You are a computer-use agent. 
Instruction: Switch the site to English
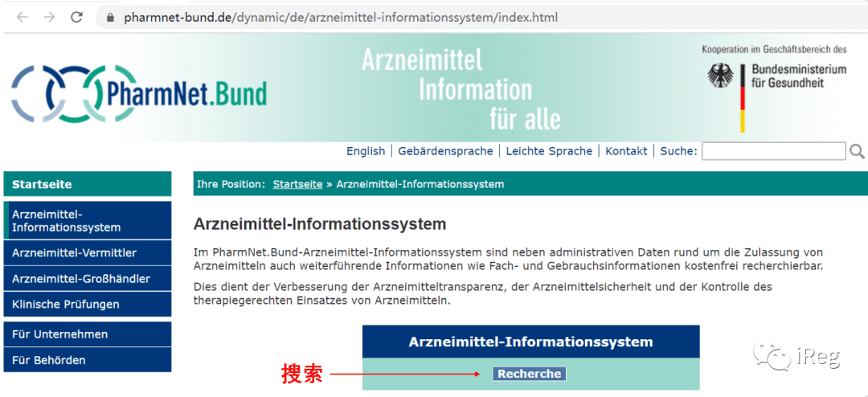pos(366,151)
